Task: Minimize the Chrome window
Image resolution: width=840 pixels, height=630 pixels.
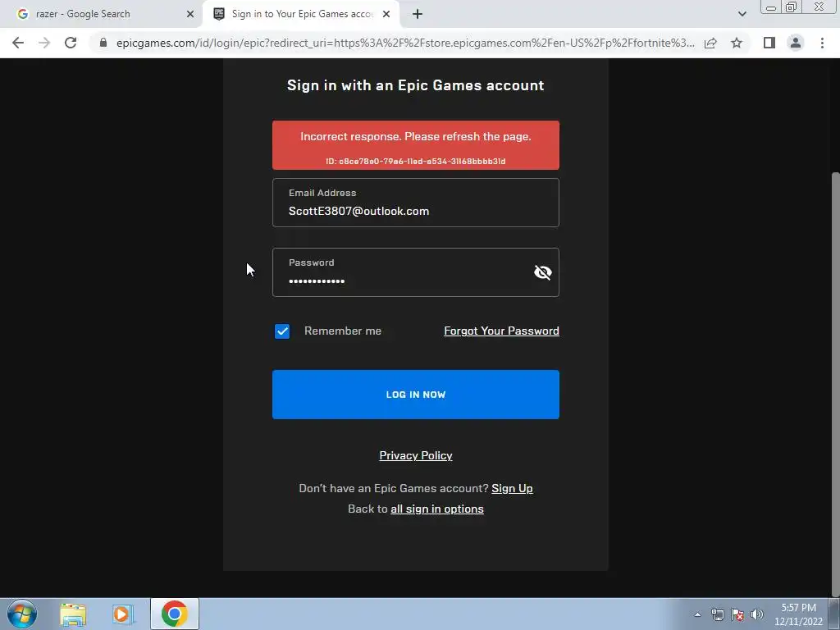Action: (771, 7)
